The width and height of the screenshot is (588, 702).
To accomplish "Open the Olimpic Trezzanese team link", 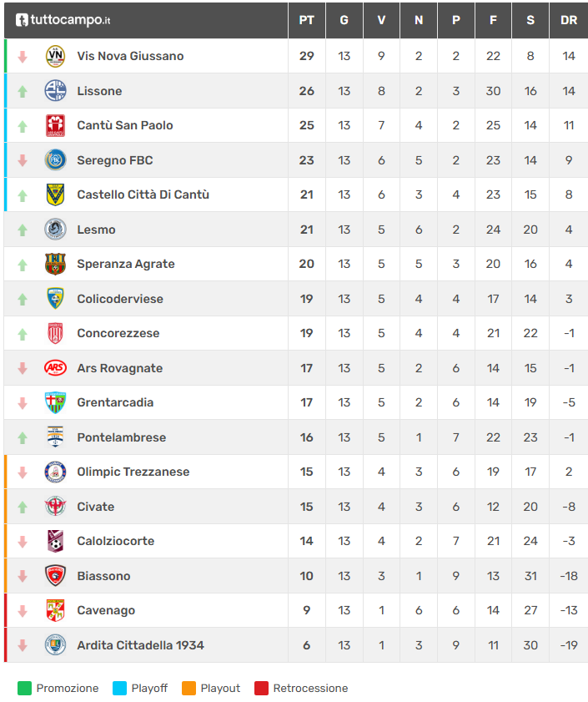I will click(x=133, y=472).
